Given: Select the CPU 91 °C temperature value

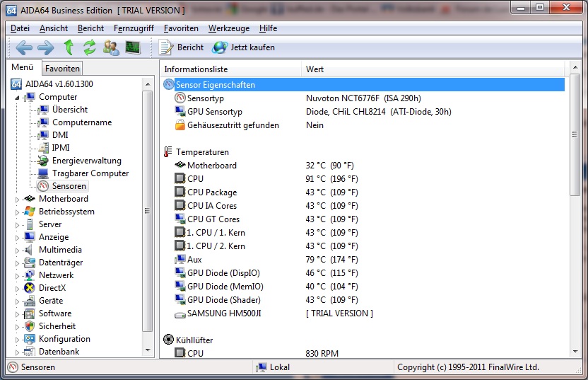Looking at the screenshot, I should coord(331,179).
